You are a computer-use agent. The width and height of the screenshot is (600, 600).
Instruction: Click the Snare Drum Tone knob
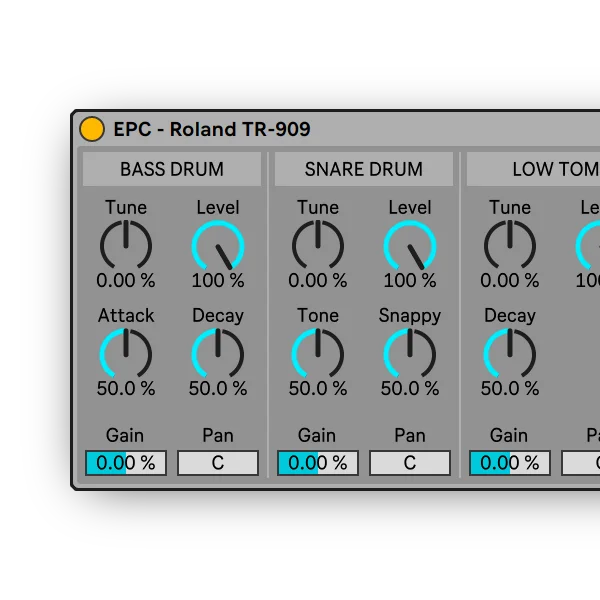click(x=318, y=353)
